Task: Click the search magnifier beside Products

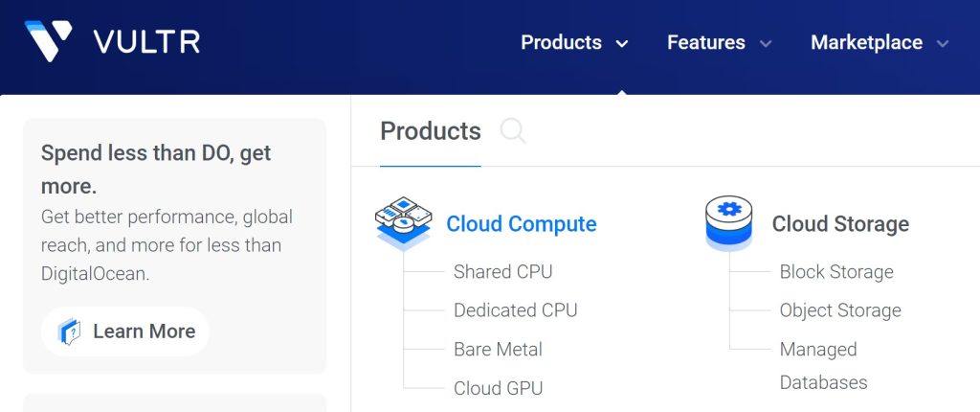Action: tap(513, 131)
